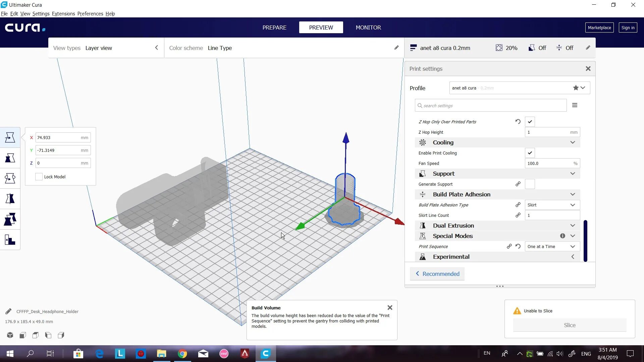Click the Sign in button
Image resolution: width=644 pixels, height=362 pixels.
(628, 27)
